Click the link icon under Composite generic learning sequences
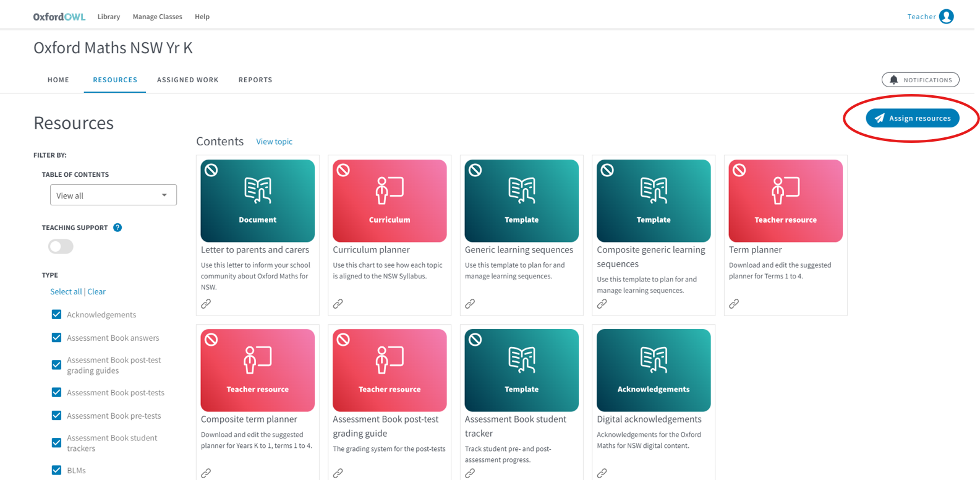 602,304
